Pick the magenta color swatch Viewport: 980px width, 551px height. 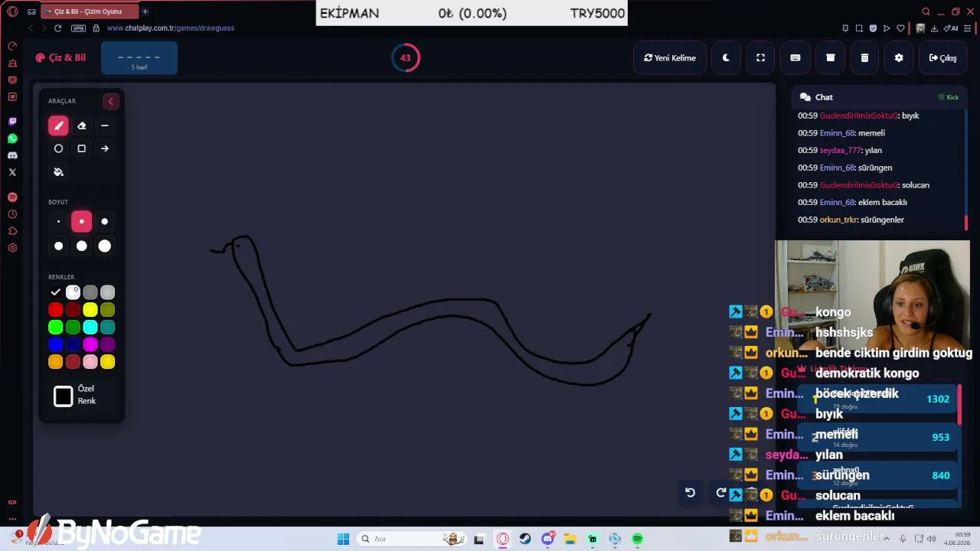[x=90, y=344]
